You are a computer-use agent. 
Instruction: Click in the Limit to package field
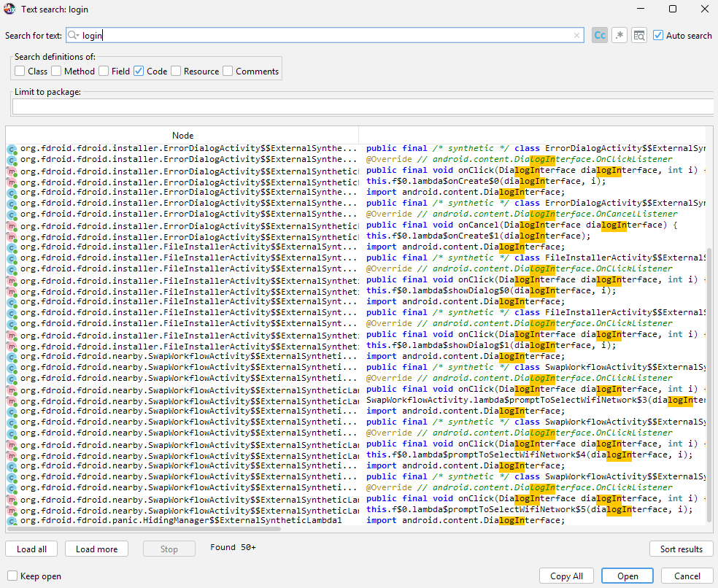pyautogui.click(x=362, y=107)
